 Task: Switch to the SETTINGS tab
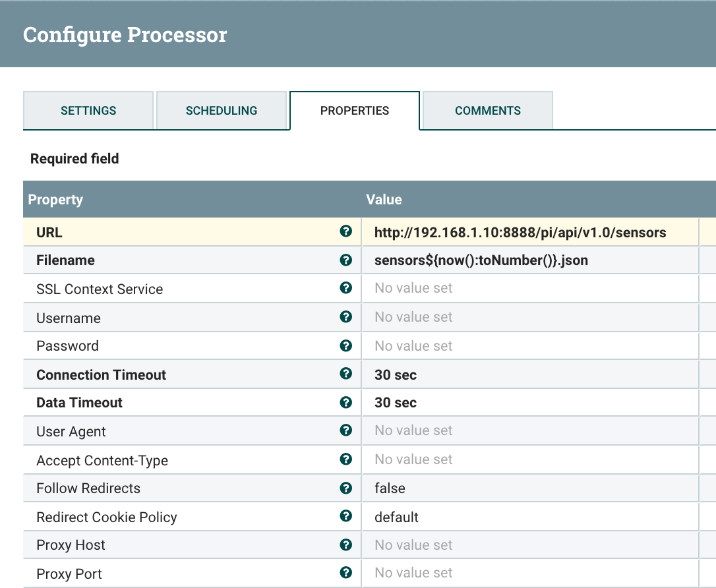click(x=88, y=111)
